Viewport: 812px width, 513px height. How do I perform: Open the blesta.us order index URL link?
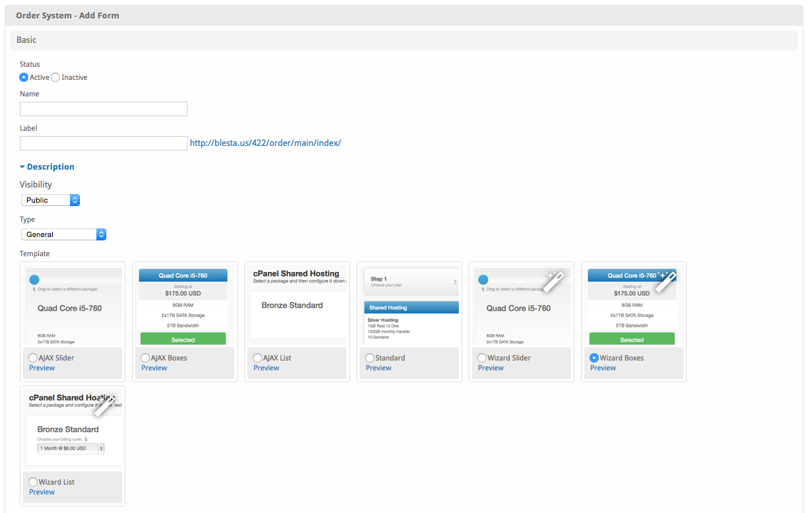(x=265, y=143)
